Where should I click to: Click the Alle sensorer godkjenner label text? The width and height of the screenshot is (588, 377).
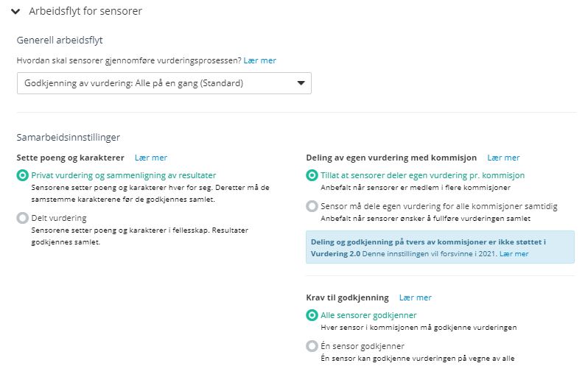[x=368, y=315]
